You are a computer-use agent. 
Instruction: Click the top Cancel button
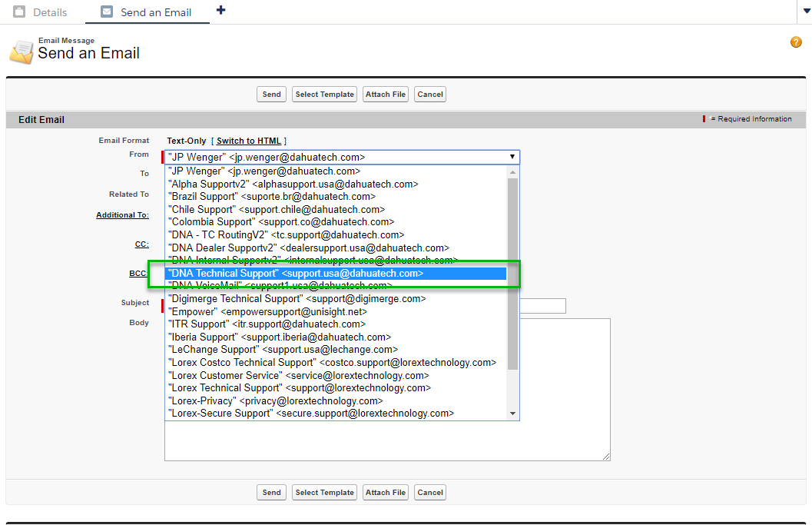click(x=430, y=95)
